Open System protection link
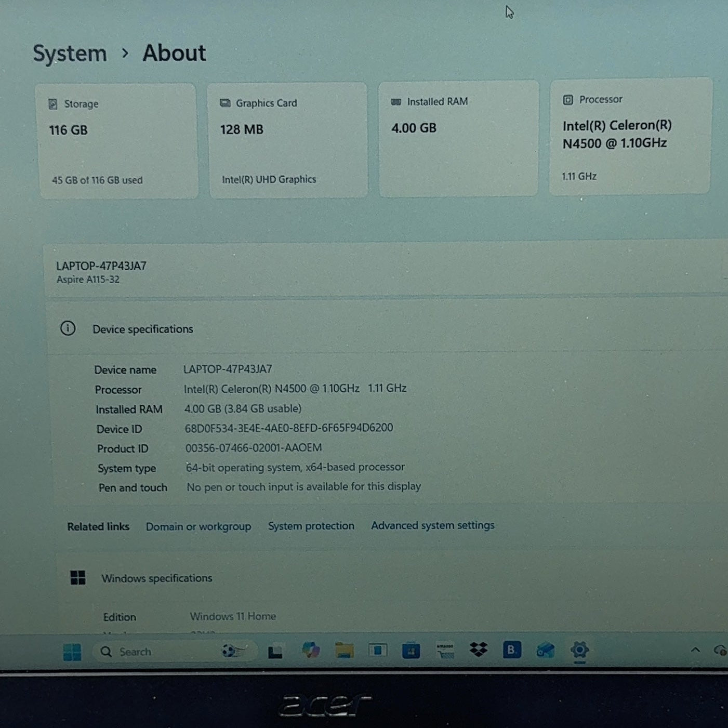 (x=311, y=526)
